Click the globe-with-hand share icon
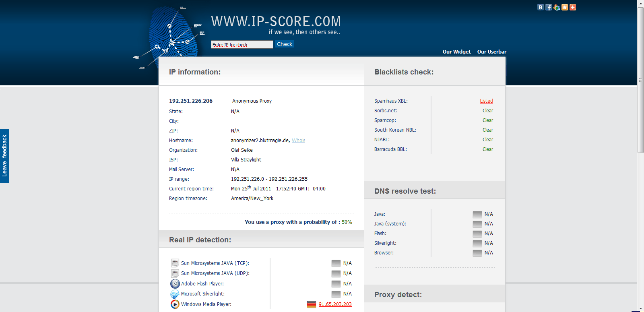644x312 pixels. click(x=557, y=7)
